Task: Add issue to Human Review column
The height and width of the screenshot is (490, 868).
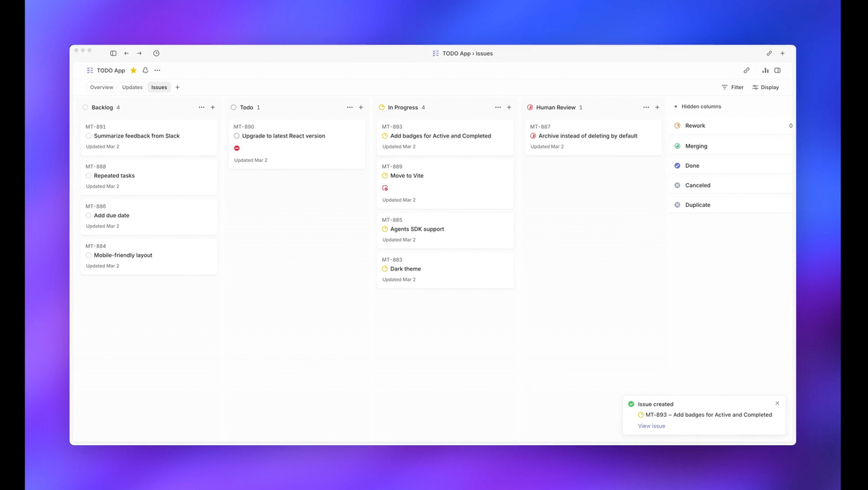Action: click(x=658, y=107)
